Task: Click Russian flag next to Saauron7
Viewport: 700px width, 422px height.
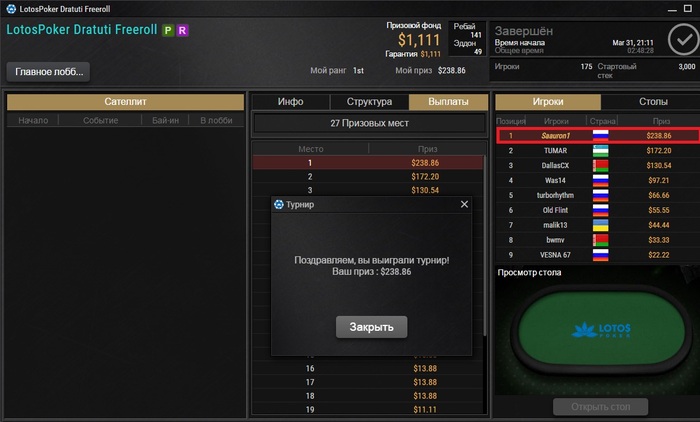Action: tap(600, 135)
